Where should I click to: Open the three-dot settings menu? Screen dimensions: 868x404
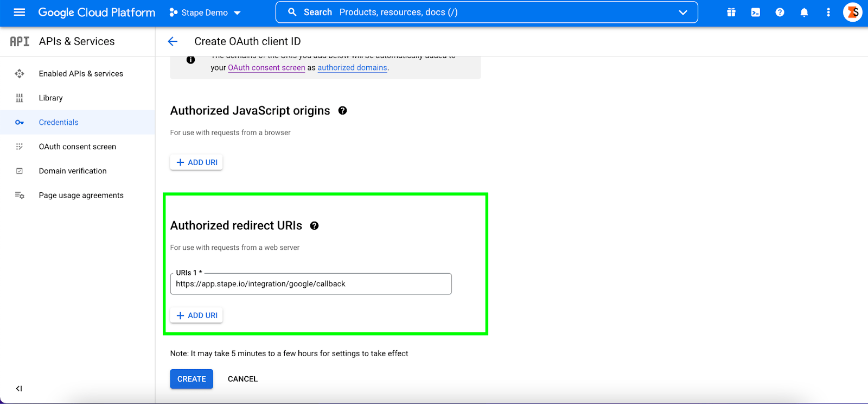coord(828,12)
